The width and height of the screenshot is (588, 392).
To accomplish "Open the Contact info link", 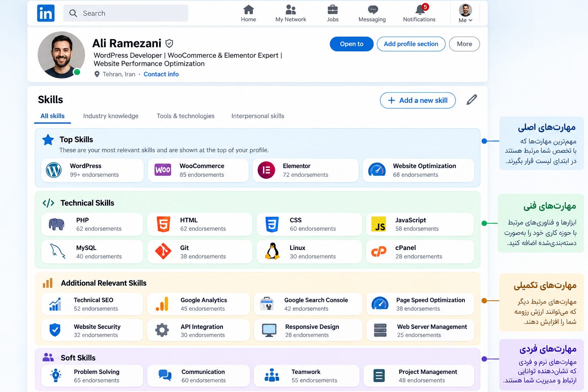I will tap(161, 74).
